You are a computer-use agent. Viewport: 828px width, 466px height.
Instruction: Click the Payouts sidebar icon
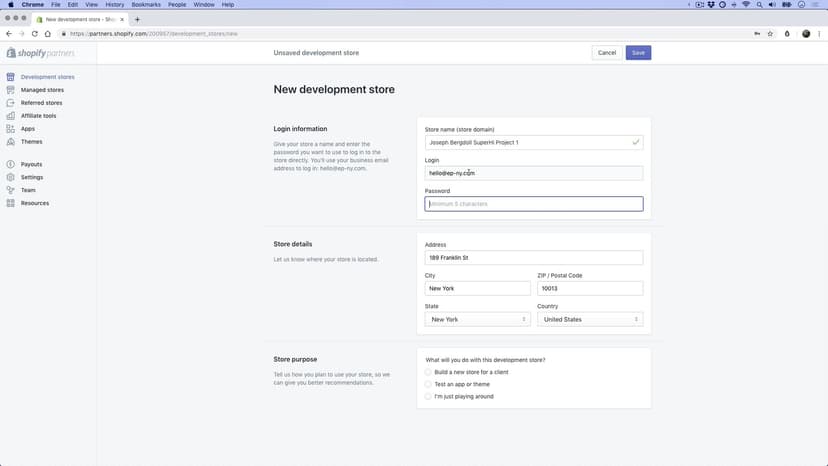click(11, 164)
